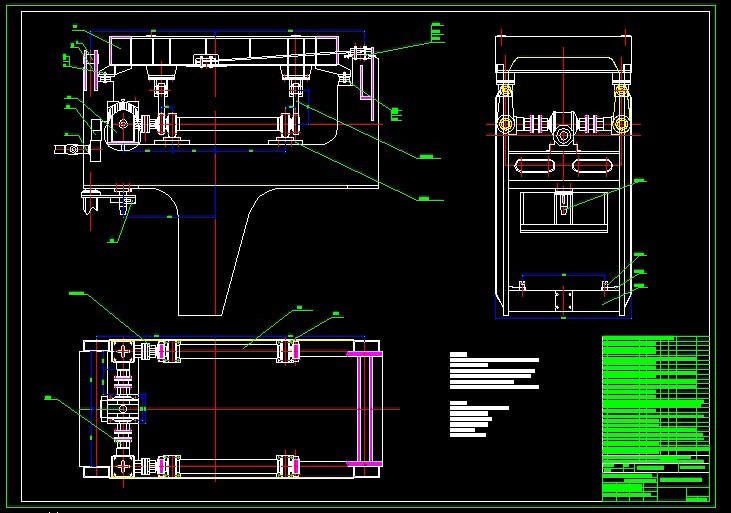Select the right yellow bearing in the front view
Viewport: 731px width, 513px height.
(x=621, y=124)
